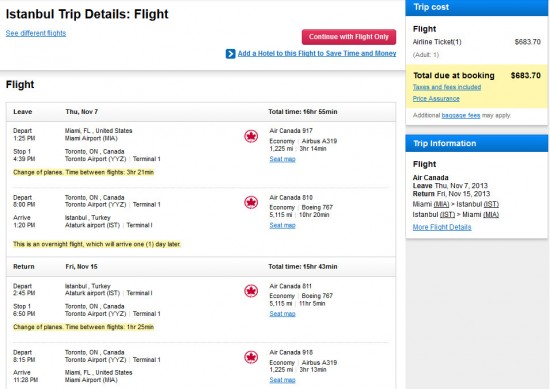Open the Price Assurance link

[x=436, y=99]
